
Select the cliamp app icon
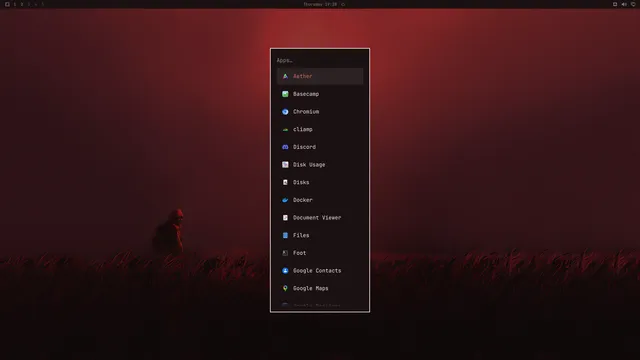[x=285, y=129]
